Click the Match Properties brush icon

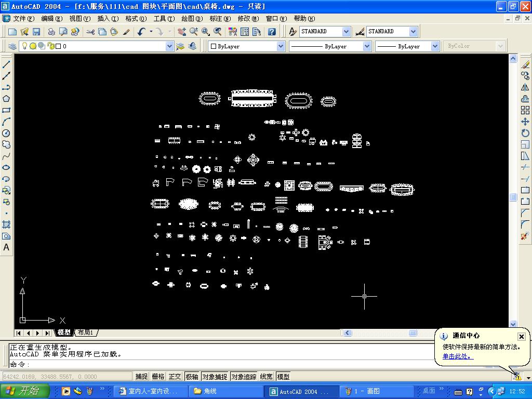(126, 32)
